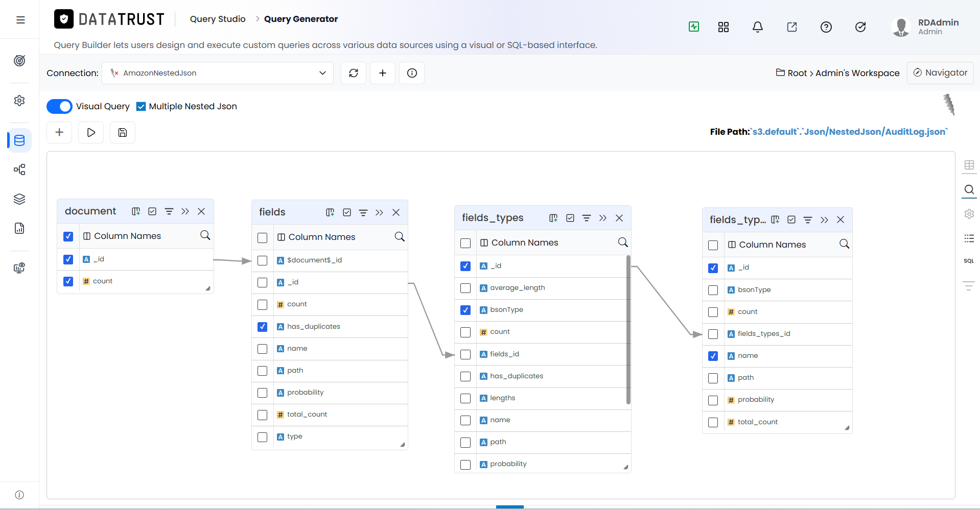Open filter options on fields_typ... table

click(808, 220)
